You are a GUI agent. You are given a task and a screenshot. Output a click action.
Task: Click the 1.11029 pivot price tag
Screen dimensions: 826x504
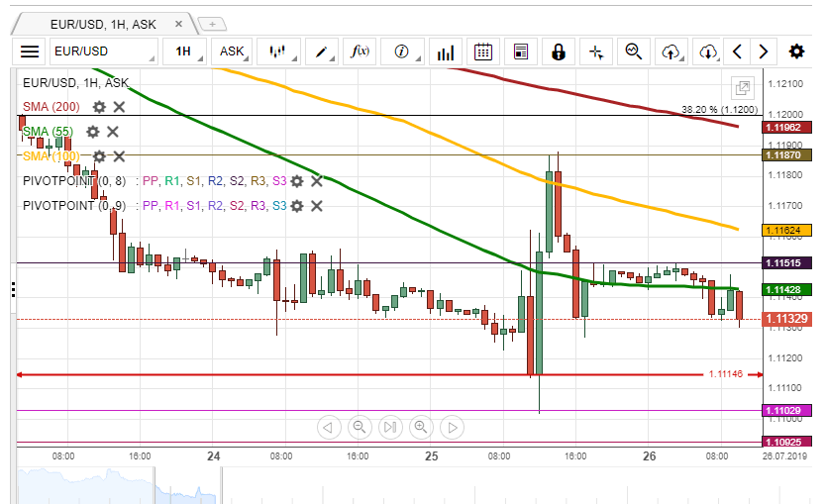[x=787, y=410]
